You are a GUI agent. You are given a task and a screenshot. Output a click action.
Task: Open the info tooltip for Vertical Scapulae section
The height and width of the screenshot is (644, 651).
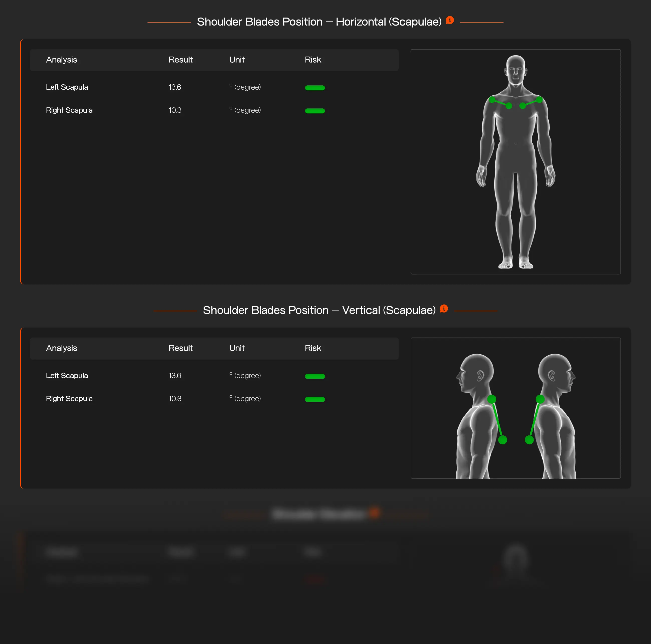click(444, 308)
